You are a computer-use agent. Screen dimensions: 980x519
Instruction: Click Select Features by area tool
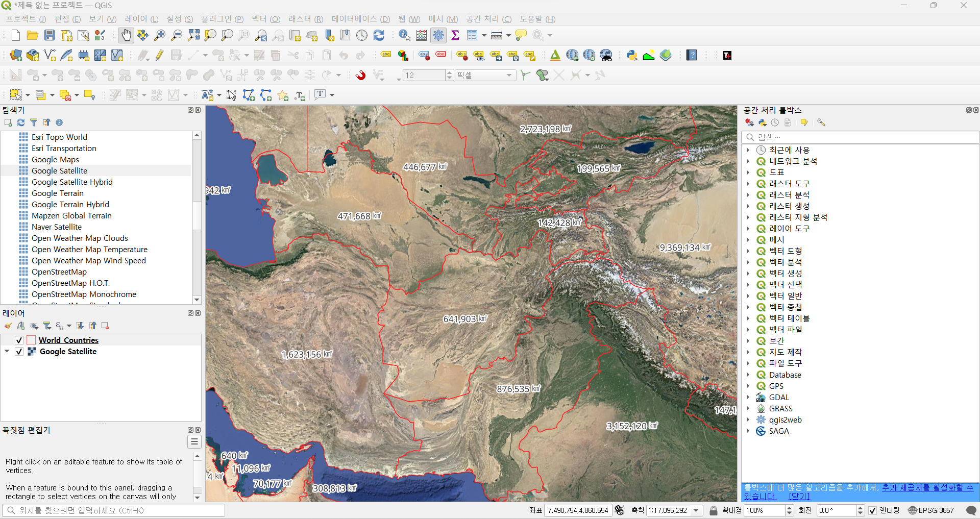click(16, 95)
